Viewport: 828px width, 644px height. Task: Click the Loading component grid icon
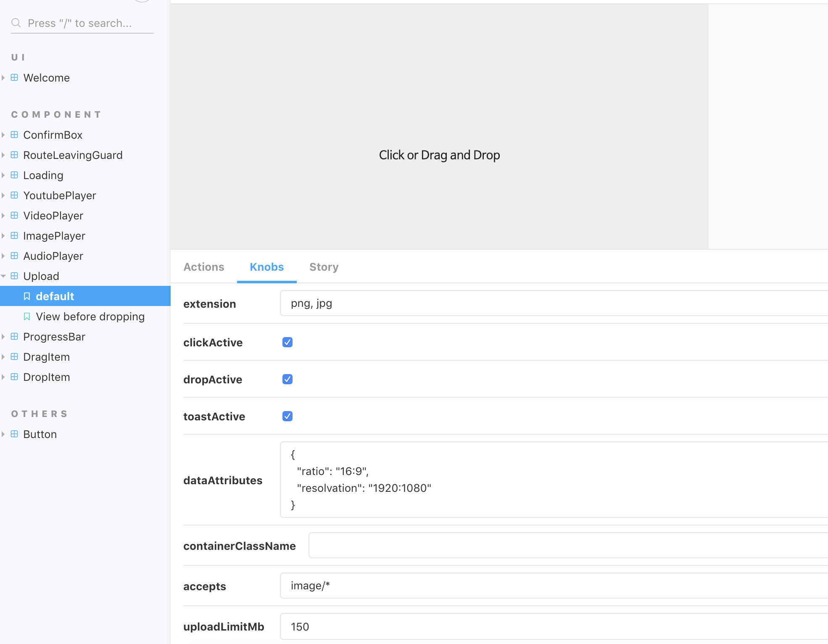(14, 175)
